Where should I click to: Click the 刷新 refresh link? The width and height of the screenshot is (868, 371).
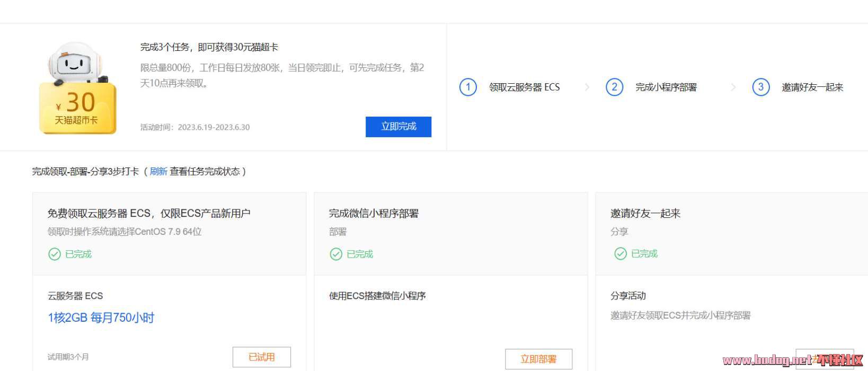pos(158,171)
